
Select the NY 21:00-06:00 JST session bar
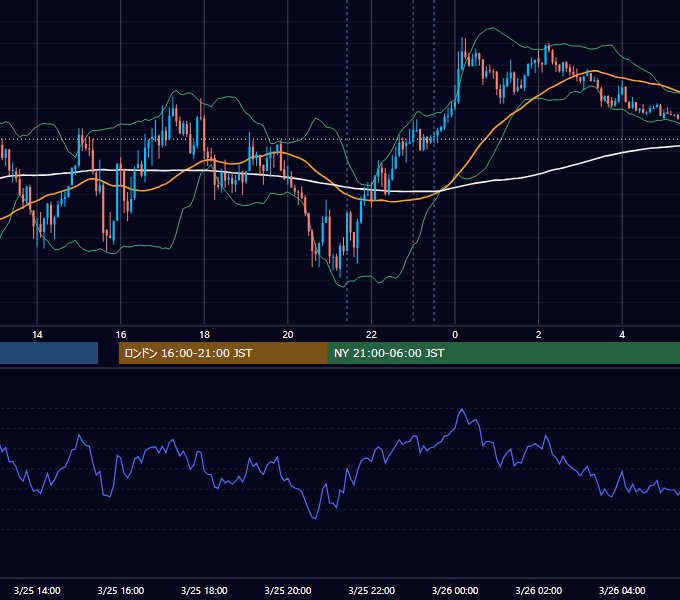coord(504,353)
